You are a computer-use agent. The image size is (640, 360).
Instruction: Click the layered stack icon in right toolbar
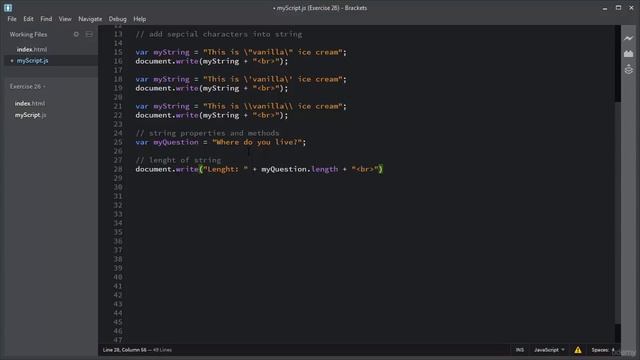(629, 69)
